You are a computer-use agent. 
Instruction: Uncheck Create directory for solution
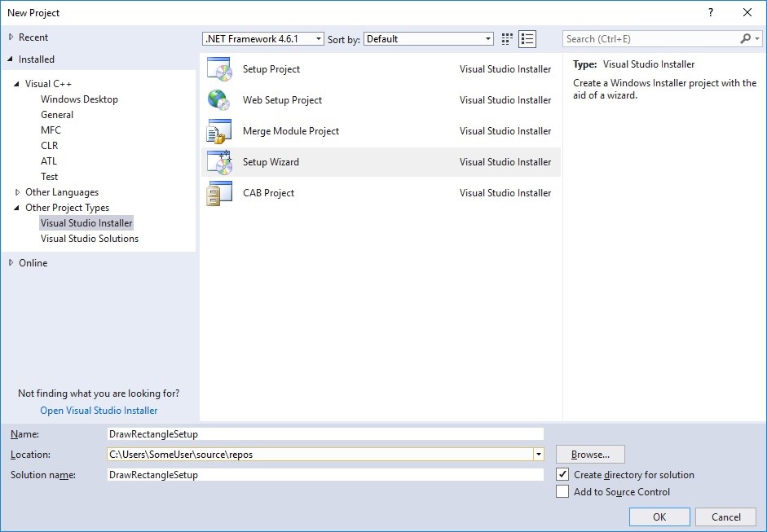click(x=562, y=474)
